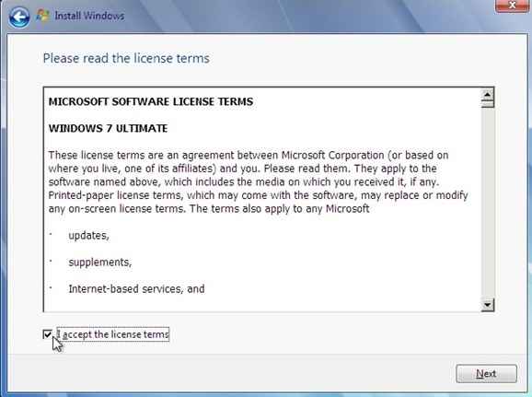Uncheck the accept license terms checkbox
The height and width of the screenshot is (397, 532).
click(48, 334)
